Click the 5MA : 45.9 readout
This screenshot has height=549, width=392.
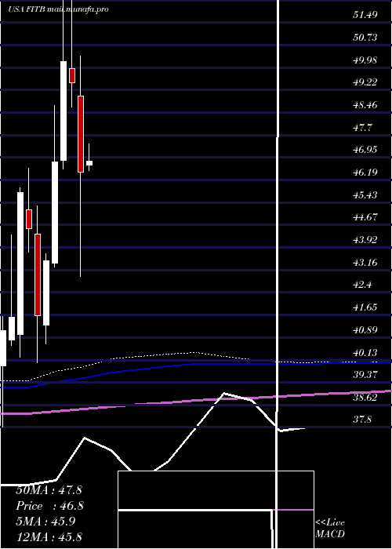click(x=45, y=522)
